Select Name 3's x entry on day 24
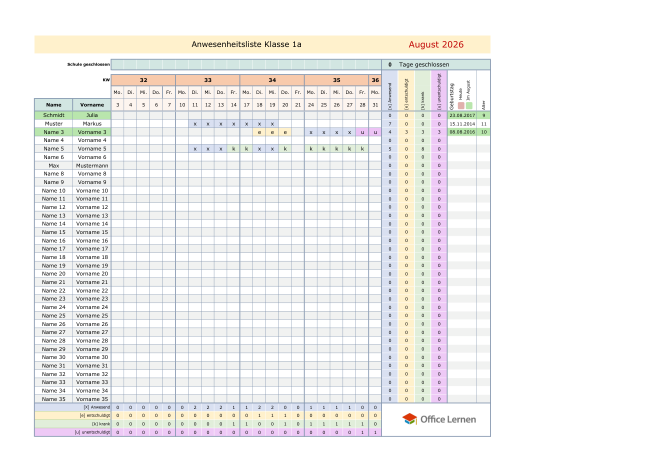 (x=311, y=132)
